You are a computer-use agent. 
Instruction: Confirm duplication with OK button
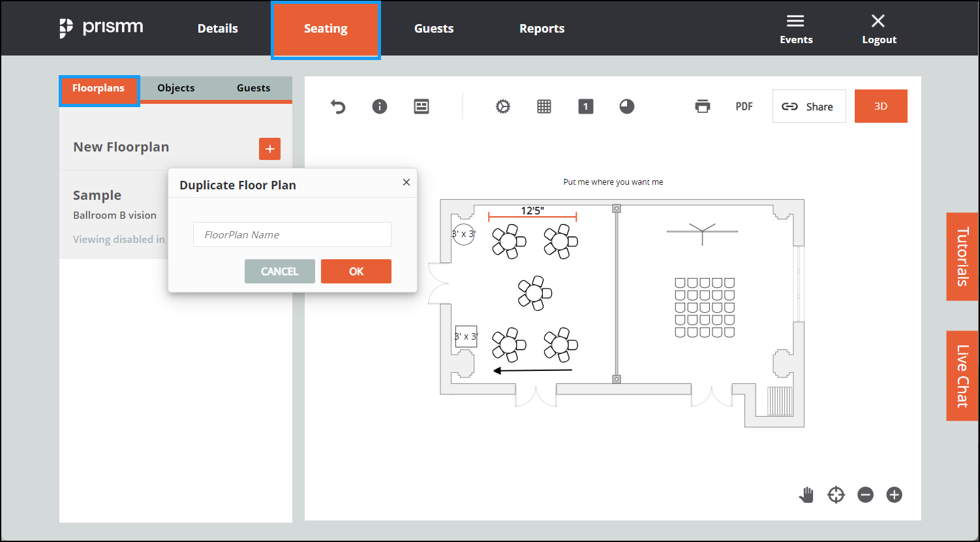(x=356, y=271)
